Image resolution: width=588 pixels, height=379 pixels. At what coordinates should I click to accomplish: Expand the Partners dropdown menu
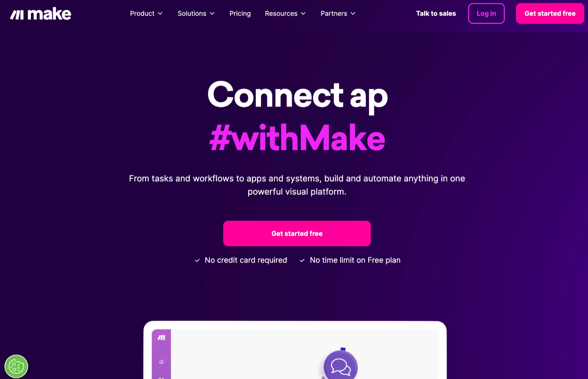(338, 14)
